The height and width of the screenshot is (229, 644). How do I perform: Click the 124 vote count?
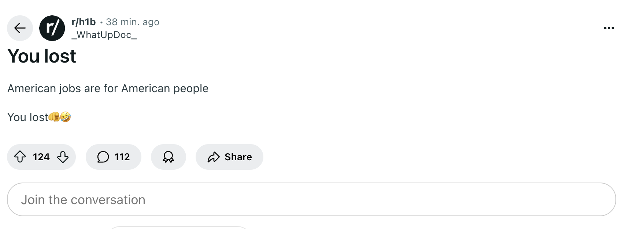[41, 157]
